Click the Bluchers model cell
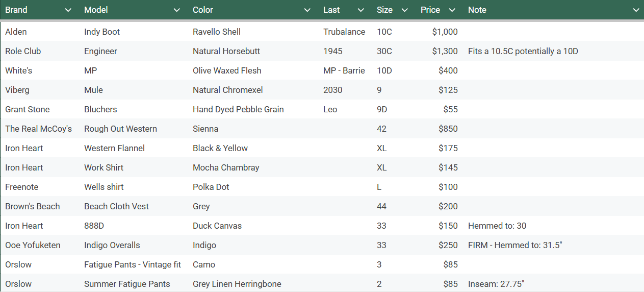 point(100,109)
